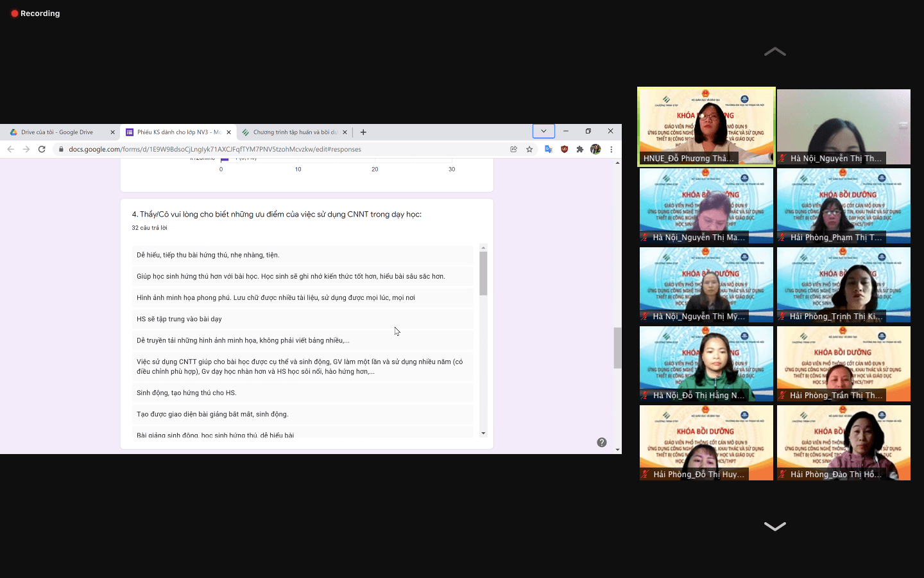Select Hà Nội_Đỗ Thị Hằng N... video tile
This screenshot has width=924, height=578.
(x=706, y=363)
